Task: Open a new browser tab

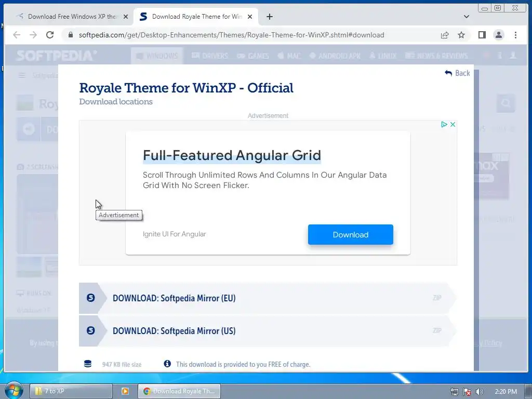Action: click(x=270, y=17)
